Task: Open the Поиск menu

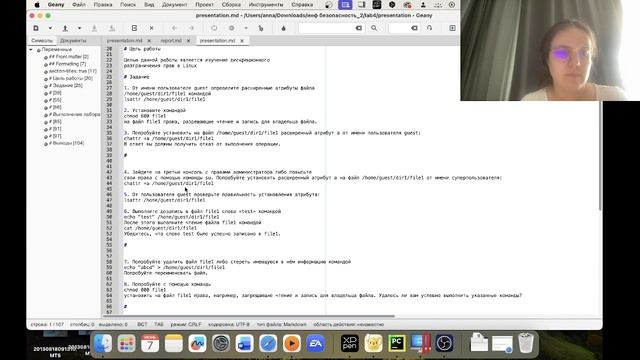Action: click(x=128, y=5)
